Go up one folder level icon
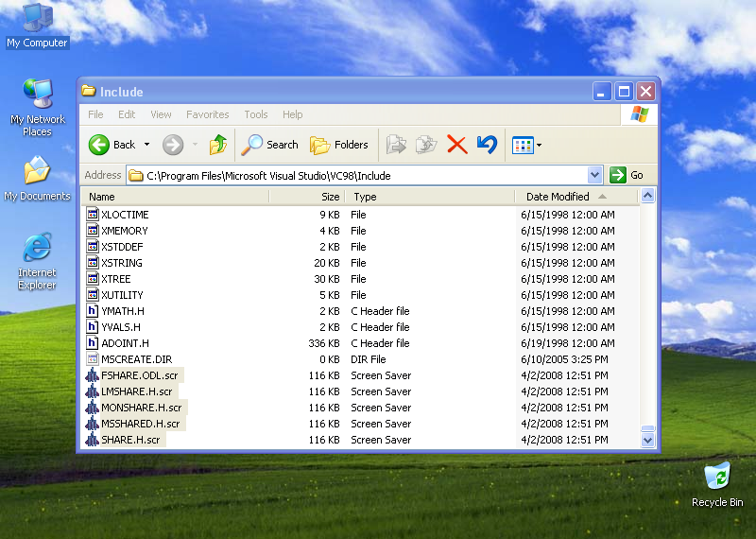Image resolution: width=756 pixels, height=539 pixels. tap(218, 145)
